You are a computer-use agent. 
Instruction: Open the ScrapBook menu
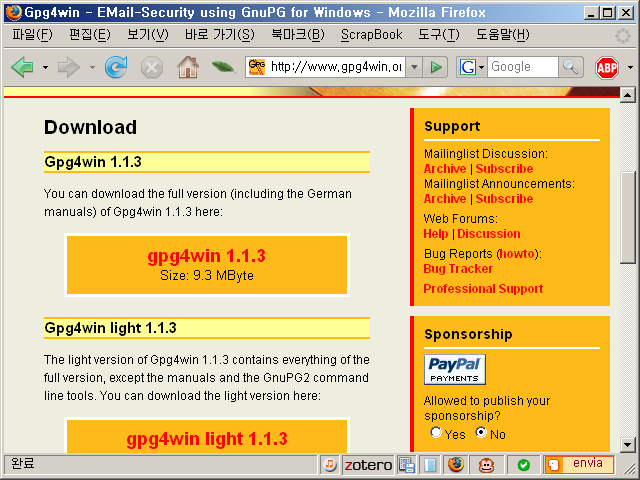click(x=371, y=35)
